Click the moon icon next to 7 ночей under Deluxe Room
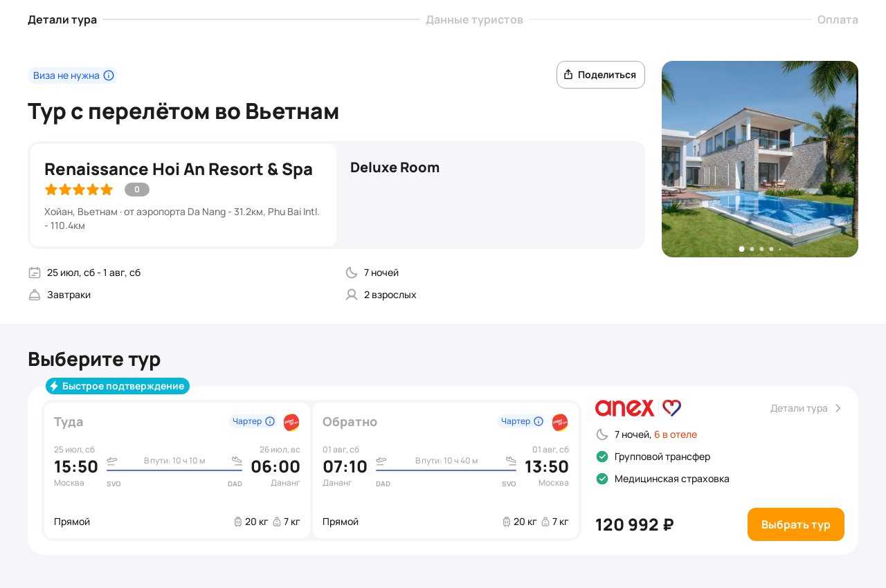 click(x=352, y=273)
